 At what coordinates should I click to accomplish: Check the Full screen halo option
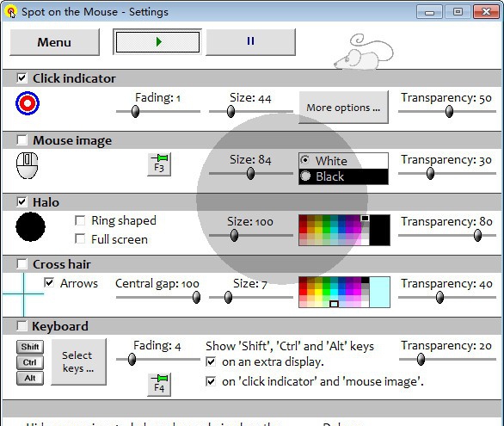pyautogui.click(x=80, y=239)
